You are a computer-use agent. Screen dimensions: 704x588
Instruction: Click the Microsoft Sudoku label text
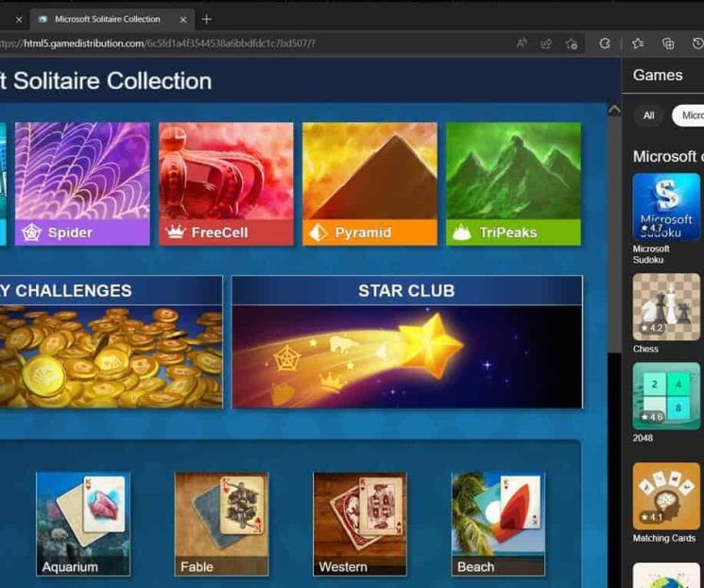click(x=651, y=254)
